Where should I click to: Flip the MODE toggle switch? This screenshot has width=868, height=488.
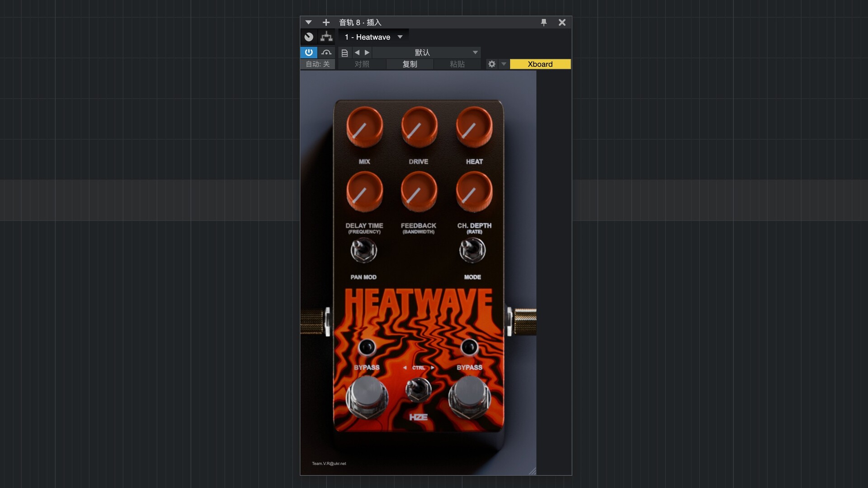tap(472, 250)
